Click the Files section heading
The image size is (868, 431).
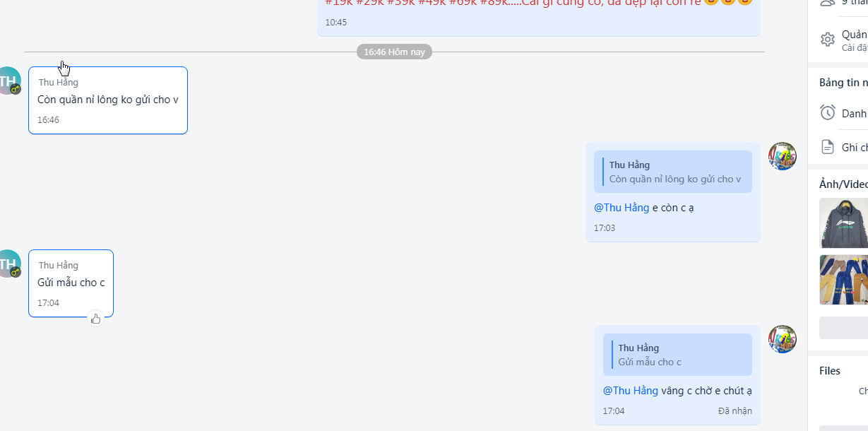[830, 371]
